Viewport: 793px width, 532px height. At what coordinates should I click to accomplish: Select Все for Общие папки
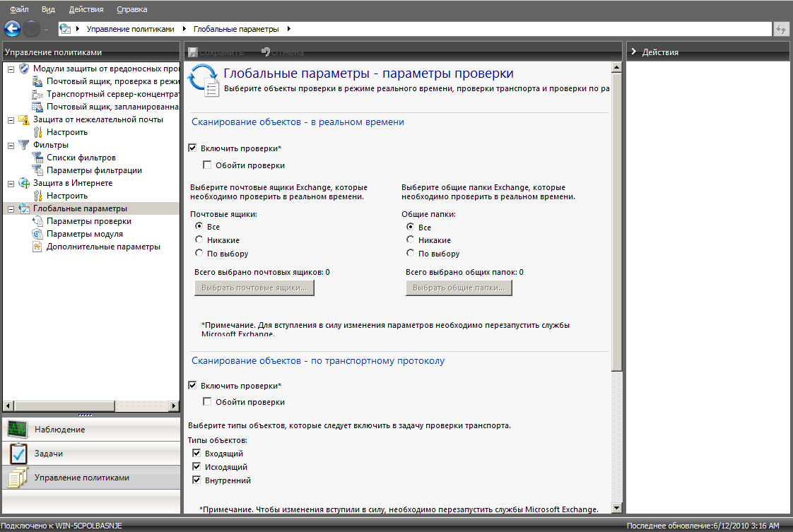point(410,227)
